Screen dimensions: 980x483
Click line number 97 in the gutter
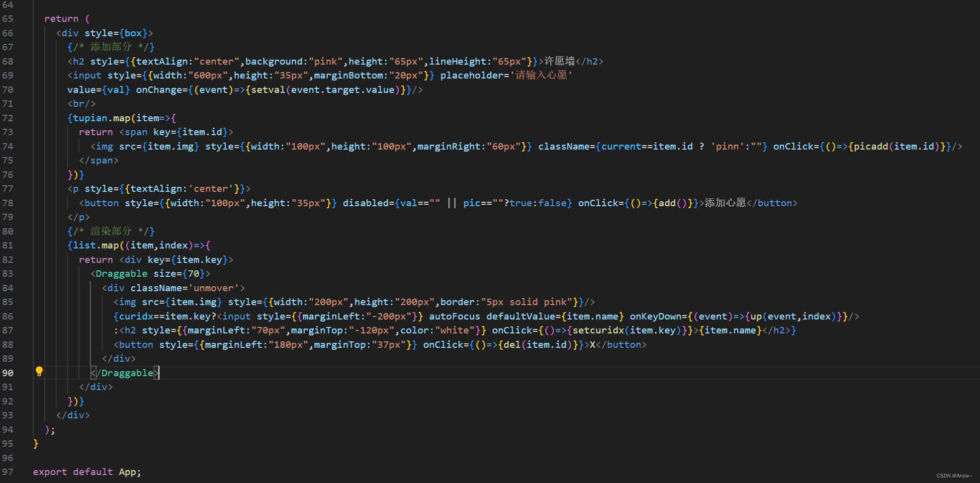click(8, 472)
